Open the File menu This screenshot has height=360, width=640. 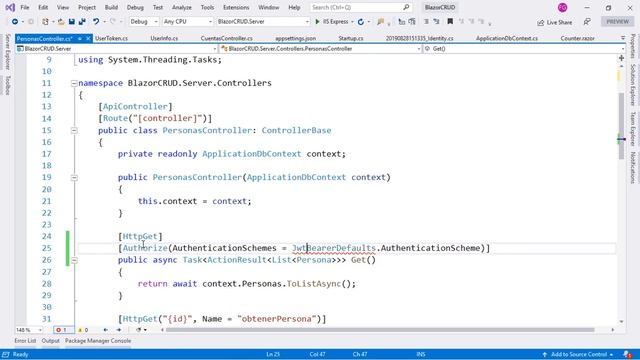tap(25, 7)
